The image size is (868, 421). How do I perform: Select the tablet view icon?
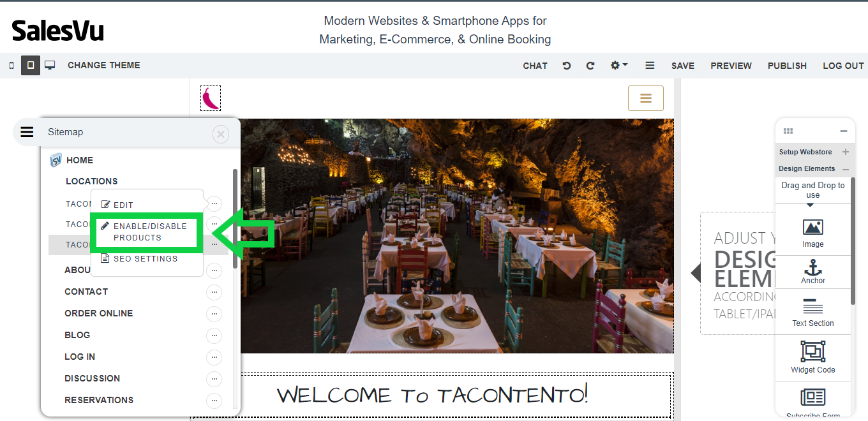[31, 66]
